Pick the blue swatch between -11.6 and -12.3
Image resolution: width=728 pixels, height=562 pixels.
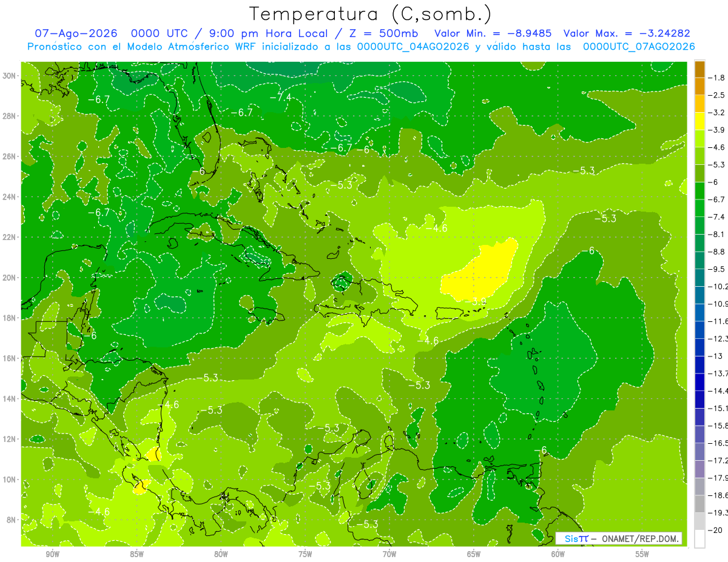(699, 330)
